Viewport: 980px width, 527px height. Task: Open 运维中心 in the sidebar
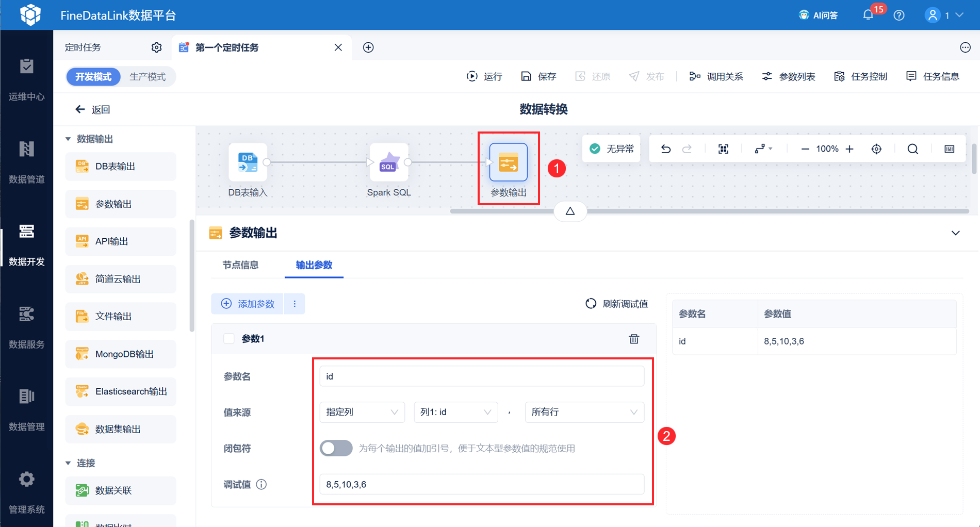pos(27,80)
